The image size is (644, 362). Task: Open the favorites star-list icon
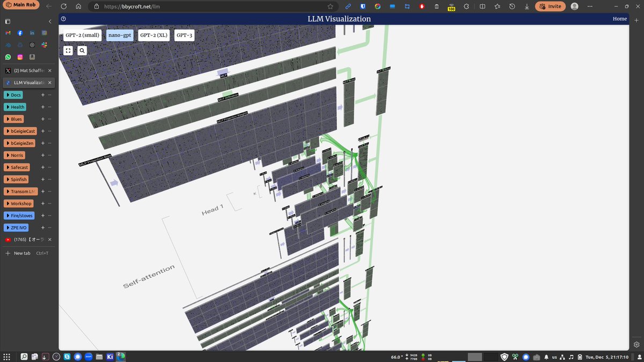(497, 6)
